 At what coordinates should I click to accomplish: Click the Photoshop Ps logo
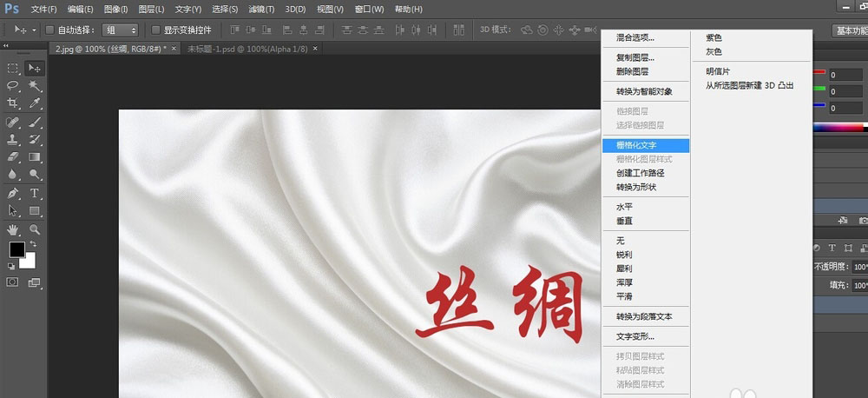[x=12, y=9]
